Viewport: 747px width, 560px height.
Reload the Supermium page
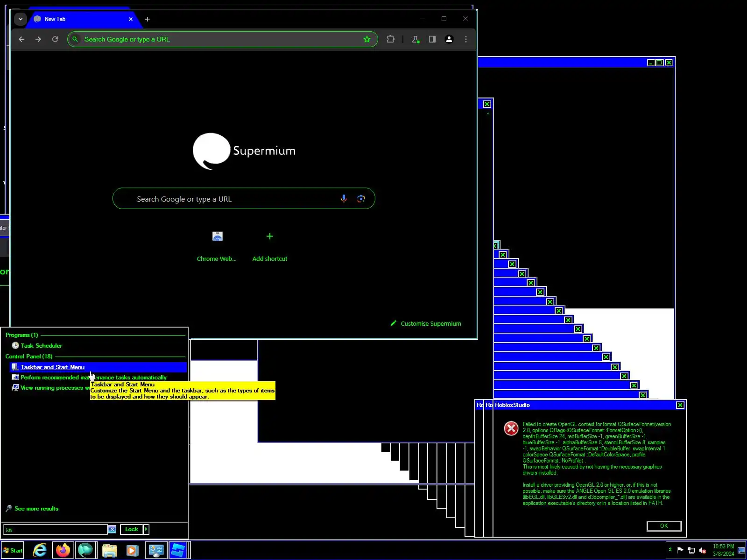pos(55,39)
